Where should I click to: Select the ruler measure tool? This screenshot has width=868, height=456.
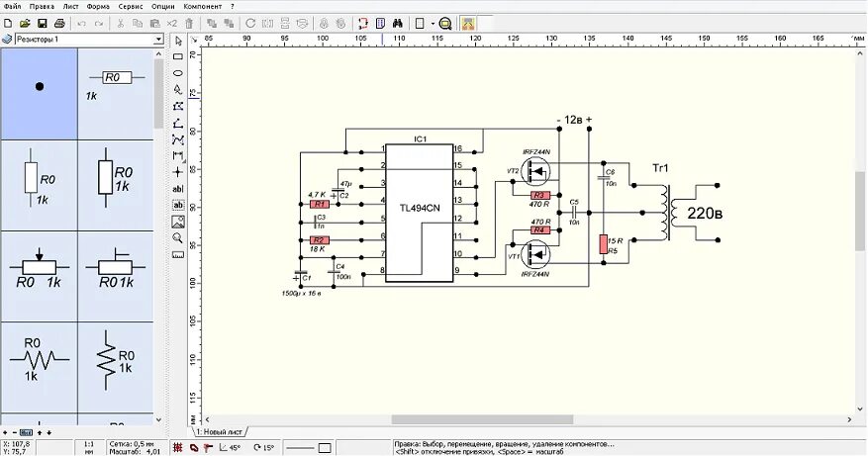pyautogui.click(x=178, y=255)
